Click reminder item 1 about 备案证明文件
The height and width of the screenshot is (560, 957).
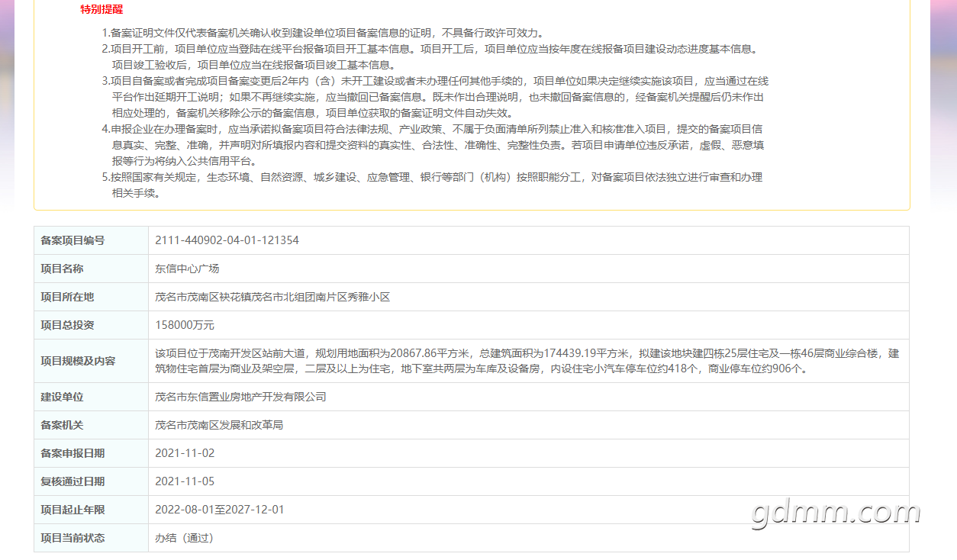coord(323,33)
